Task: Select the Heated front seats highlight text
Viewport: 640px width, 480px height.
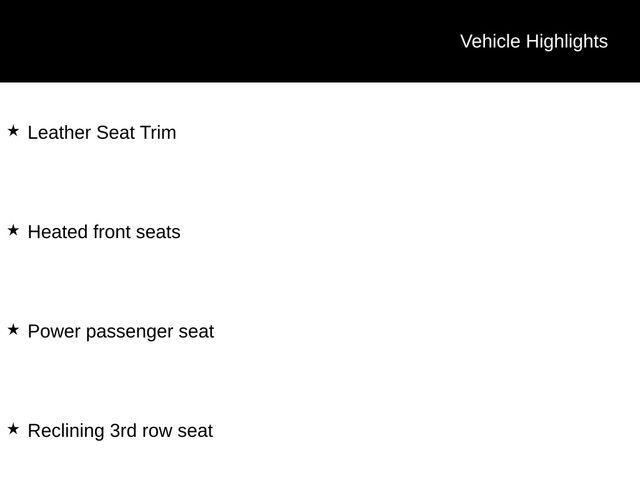Action: (x=104, y=232)
